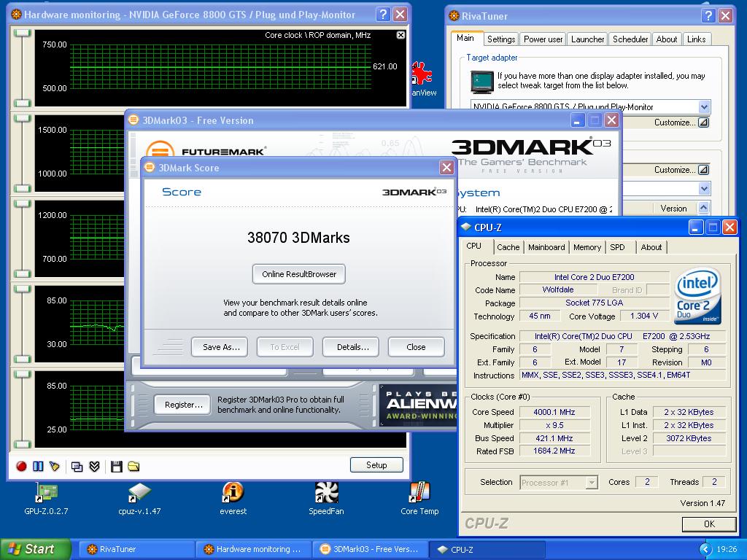Open cpuz-v.1.47 desktop shortcut
This screenshot has width=747, height=560.
[139, 498]
